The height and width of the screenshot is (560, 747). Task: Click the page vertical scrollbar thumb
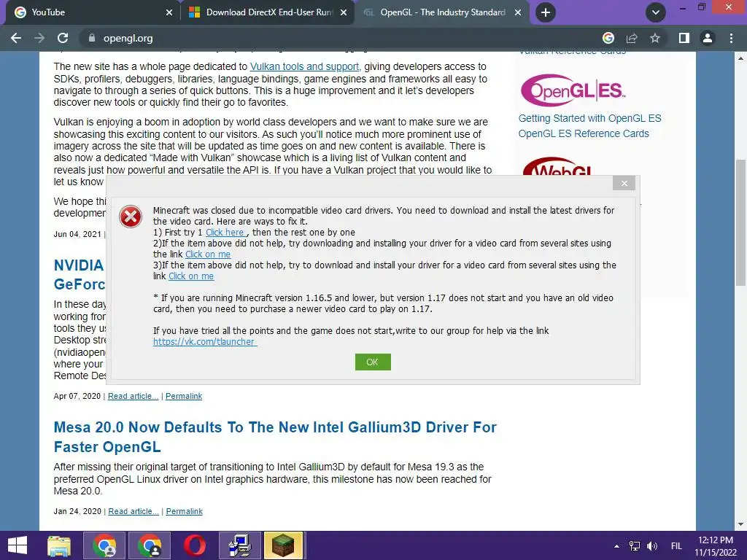(740, 222)
